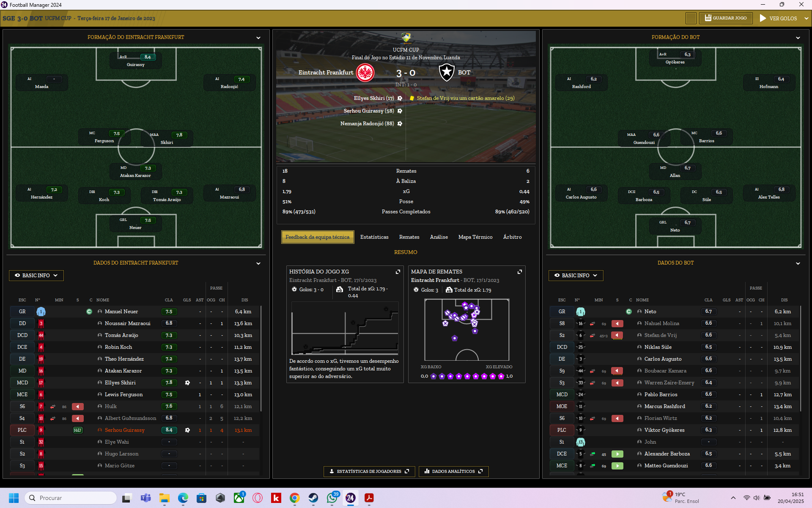The height and width of the screenshot is (508, 812).
Task: Open WhatsApp from the taskbar
Action: click(332, 498)
